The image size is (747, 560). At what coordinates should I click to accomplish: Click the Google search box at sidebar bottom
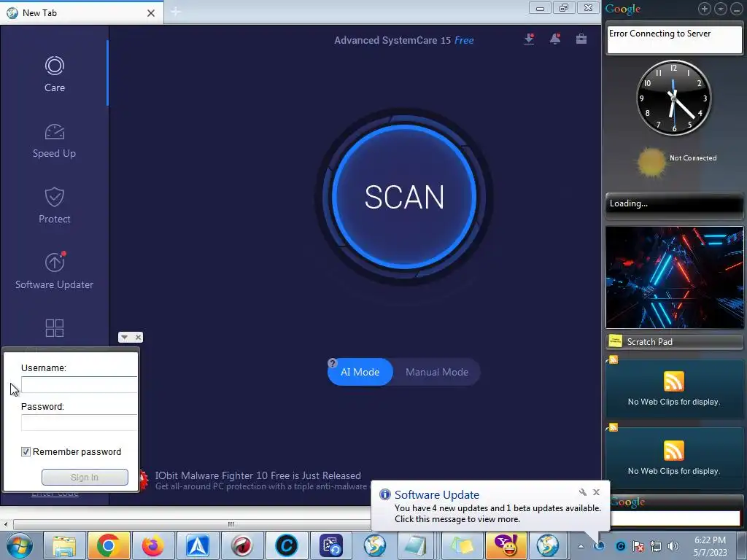pos(676,518)
